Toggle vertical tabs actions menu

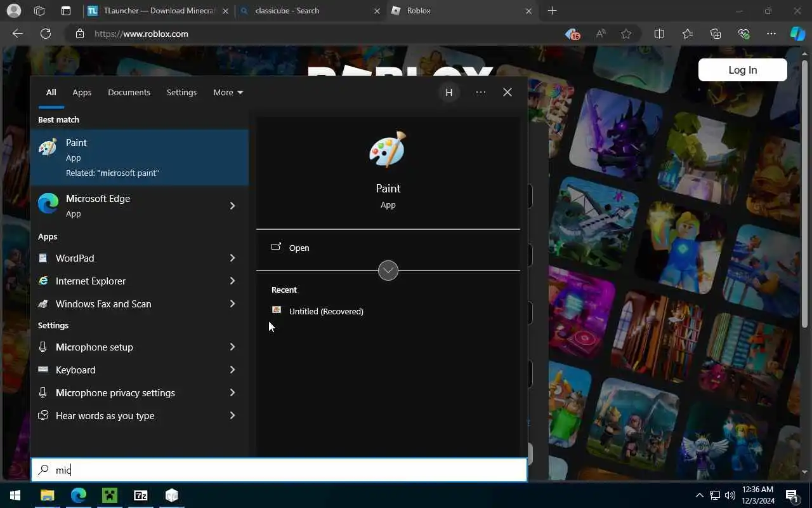[x=66, y=11]
